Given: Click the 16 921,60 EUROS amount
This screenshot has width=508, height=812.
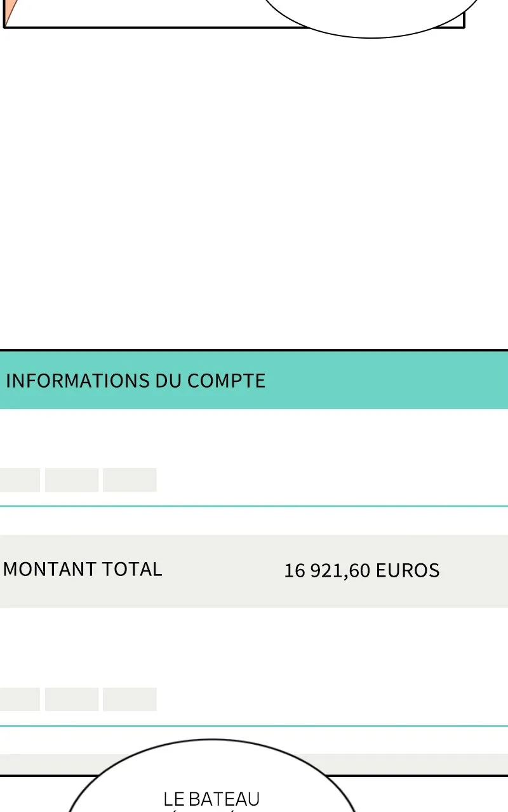Looking at the screenshot, I should pyautogui.click(x=361, y=570).
